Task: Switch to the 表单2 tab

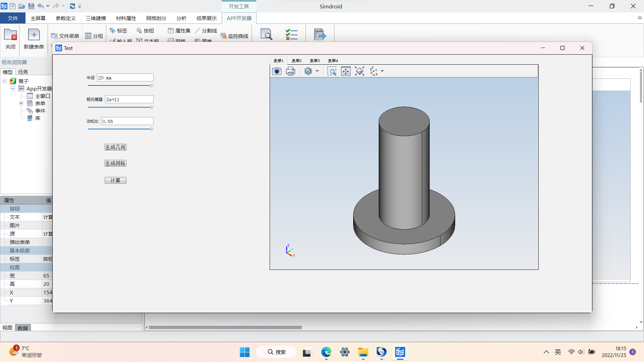Action: [297, 61]
